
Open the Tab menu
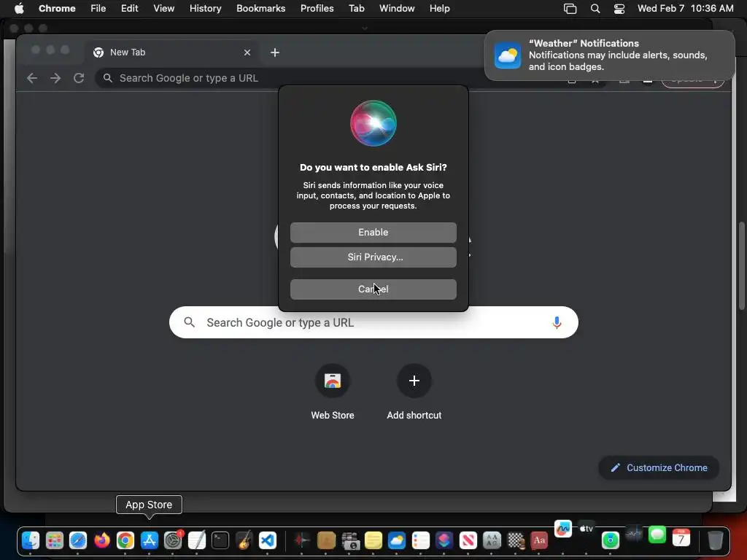(x=356, y=8)
